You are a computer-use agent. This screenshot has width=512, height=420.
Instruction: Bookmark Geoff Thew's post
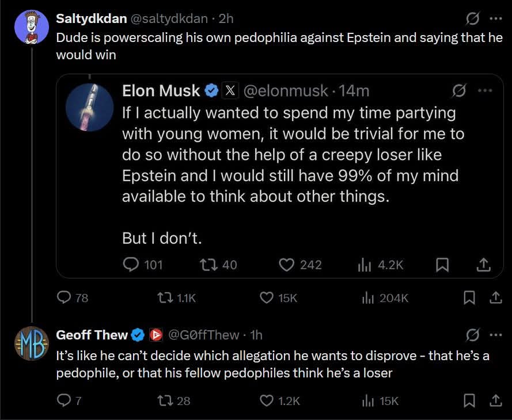click(469, 401)
